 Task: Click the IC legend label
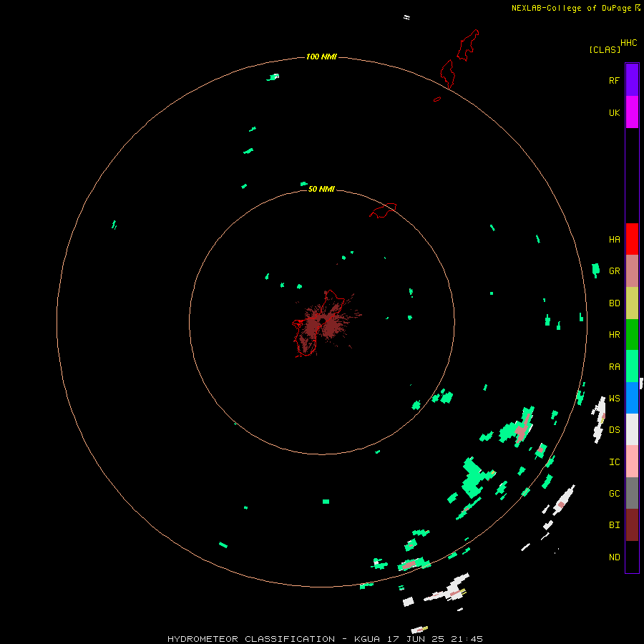[615, 462]
